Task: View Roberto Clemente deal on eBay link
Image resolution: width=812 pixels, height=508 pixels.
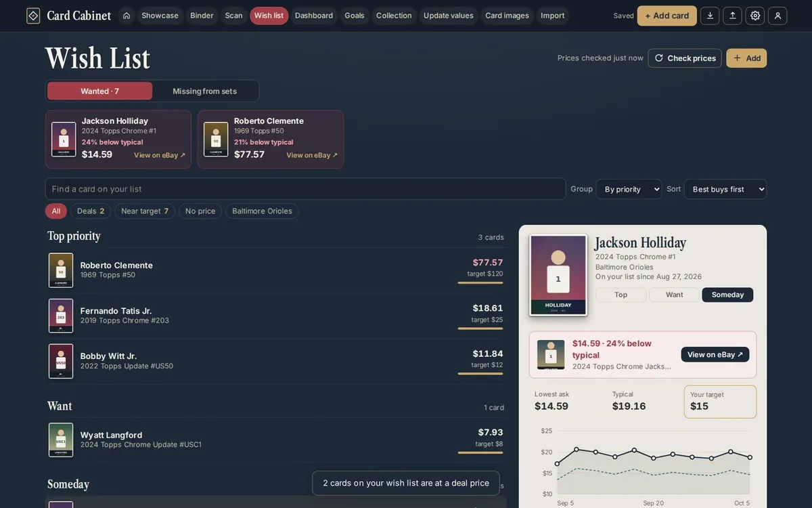Action: 312,155
